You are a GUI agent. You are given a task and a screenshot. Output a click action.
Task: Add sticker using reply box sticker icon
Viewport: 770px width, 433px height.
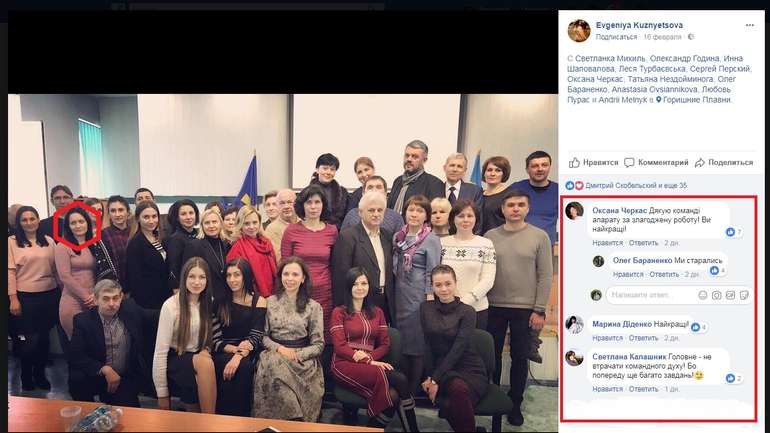click(744, 295)
